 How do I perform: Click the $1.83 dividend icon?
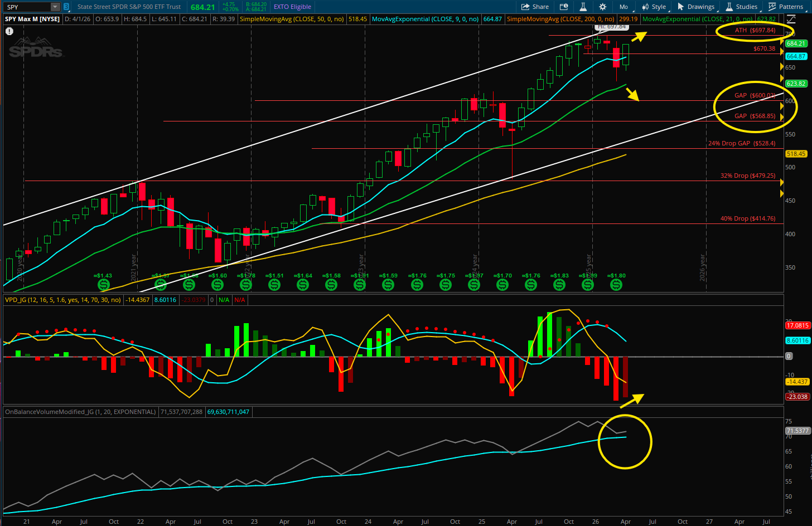click(x=559, y=285)
